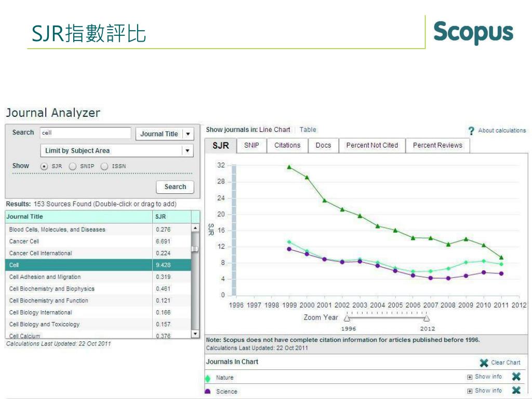Click the Search button
This screenshot has height=399, width=532.
[175, 187]
